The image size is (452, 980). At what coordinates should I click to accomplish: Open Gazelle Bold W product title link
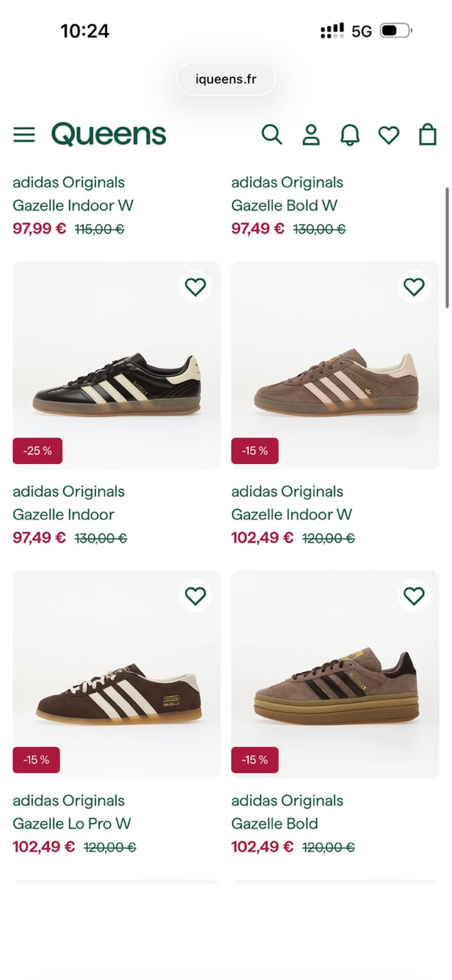[x=285, y=205]
